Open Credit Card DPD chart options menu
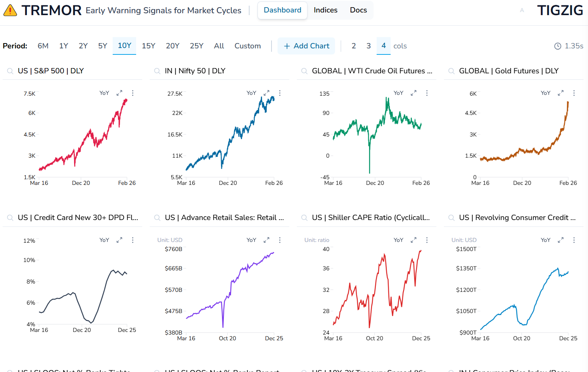The height and width of the screenshot is (372, 588). [x=133, y=240]
